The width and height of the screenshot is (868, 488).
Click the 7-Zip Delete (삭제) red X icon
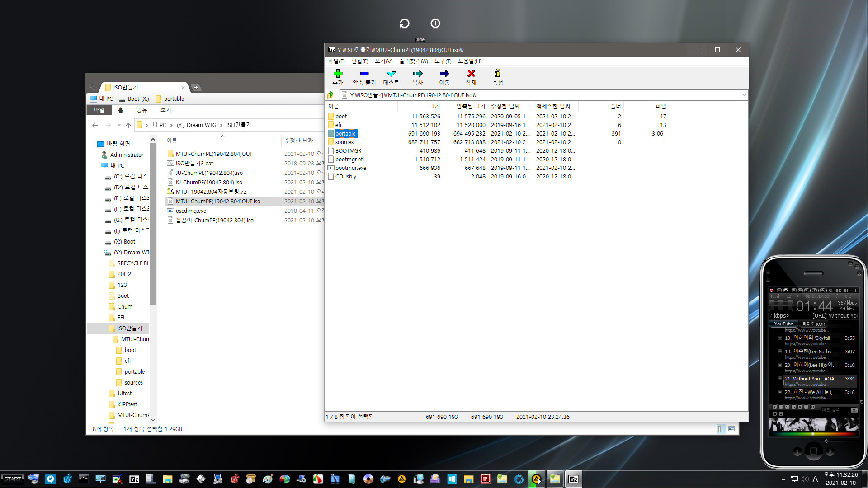[471, 74]
